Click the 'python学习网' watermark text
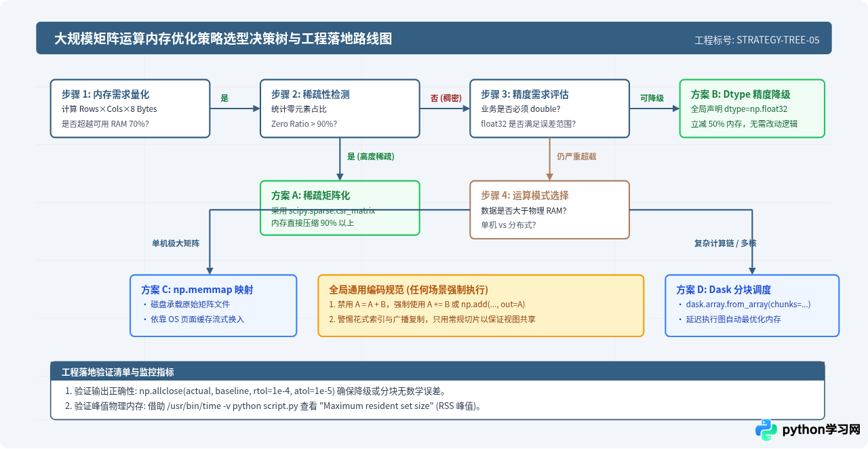Screen dimensions: 868x449 821,430
